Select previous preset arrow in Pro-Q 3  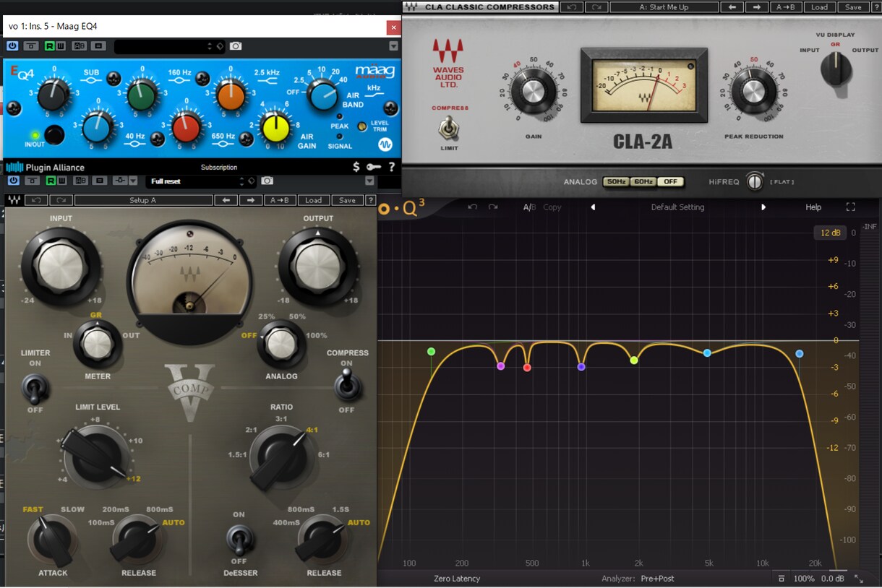(593, 207)
